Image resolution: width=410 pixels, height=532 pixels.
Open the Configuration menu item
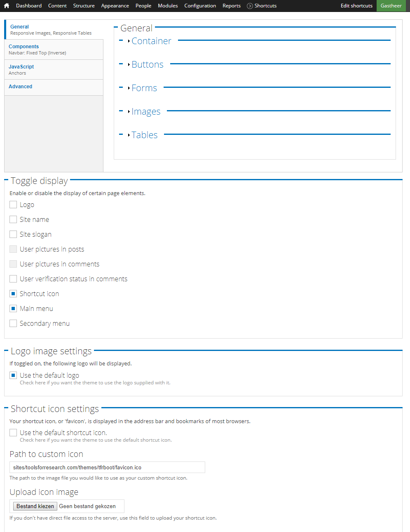(x=200, y=6)
